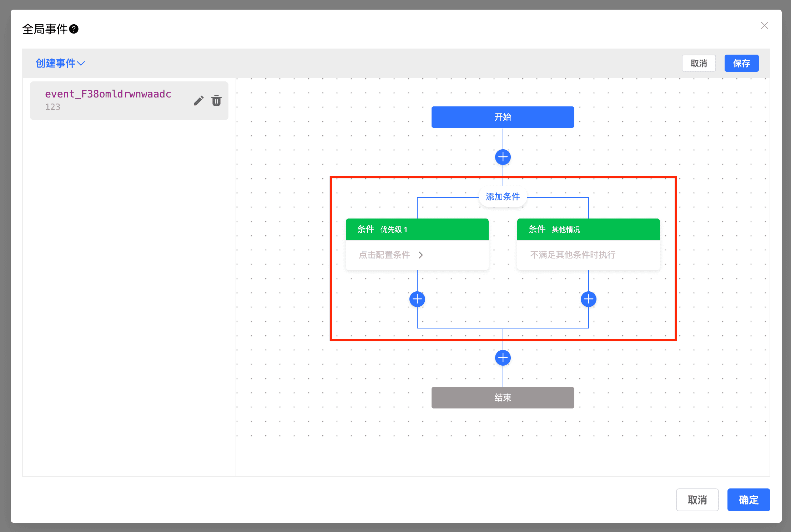This screenshot has width=791, height=532.
Task: Click 取消 in the top toolbar
Action: [699, 64]
